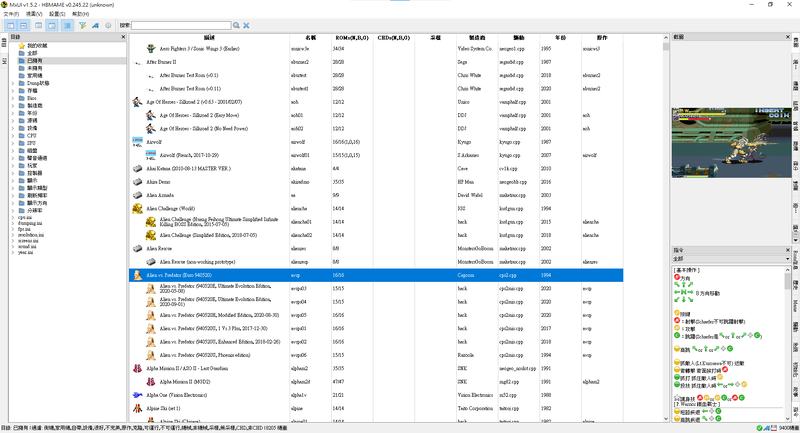Click the Alpine Ski (set 1) icon
Viewport: 800px width, 433px height.
click(137, 408)
